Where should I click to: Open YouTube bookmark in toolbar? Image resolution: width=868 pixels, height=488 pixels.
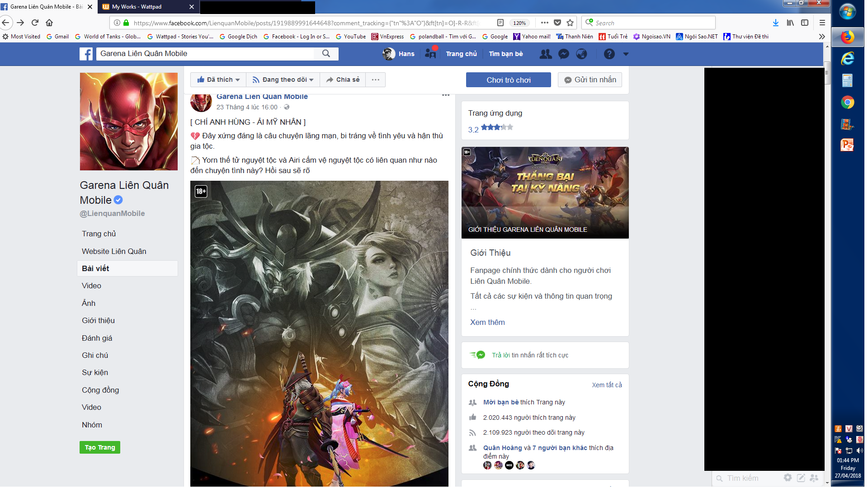[x=351, y=37]
